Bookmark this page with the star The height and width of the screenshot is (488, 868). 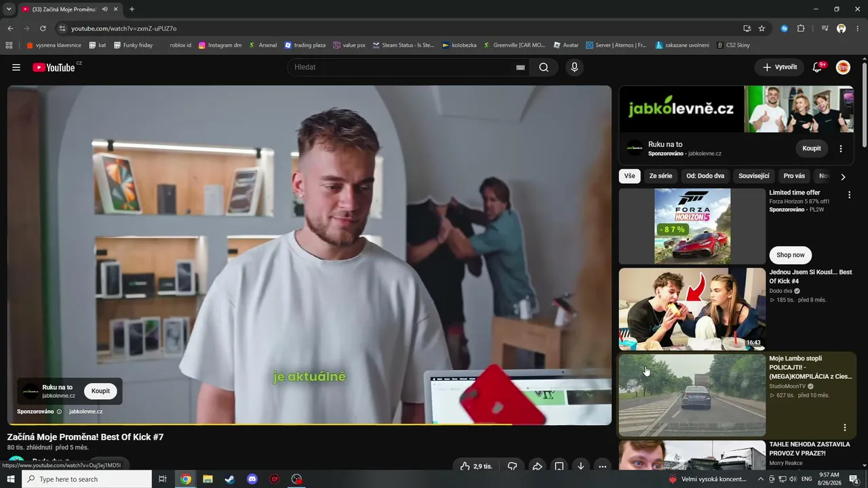(x=762, y=28)
